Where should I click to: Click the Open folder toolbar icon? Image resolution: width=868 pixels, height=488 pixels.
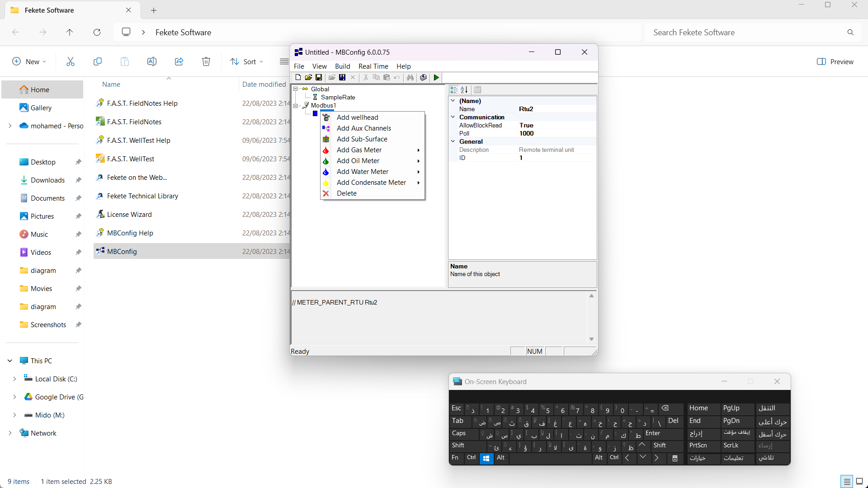coord(308,78)
